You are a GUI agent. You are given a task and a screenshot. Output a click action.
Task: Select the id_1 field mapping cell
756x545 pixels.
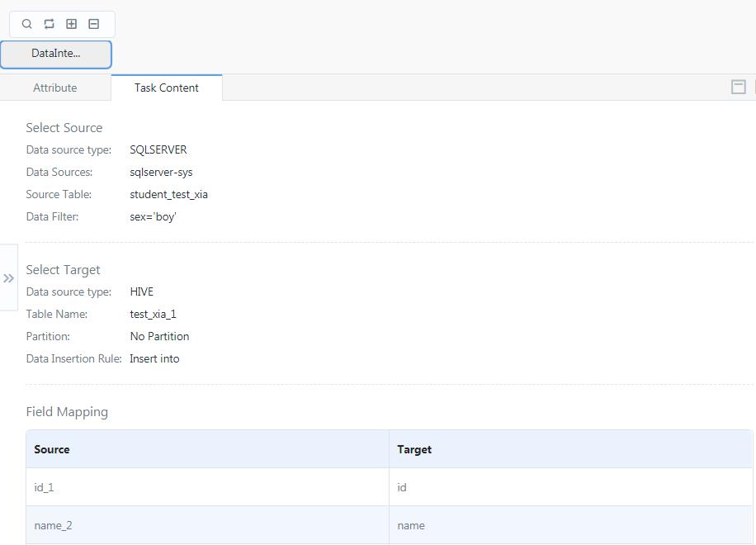[45, 487]
